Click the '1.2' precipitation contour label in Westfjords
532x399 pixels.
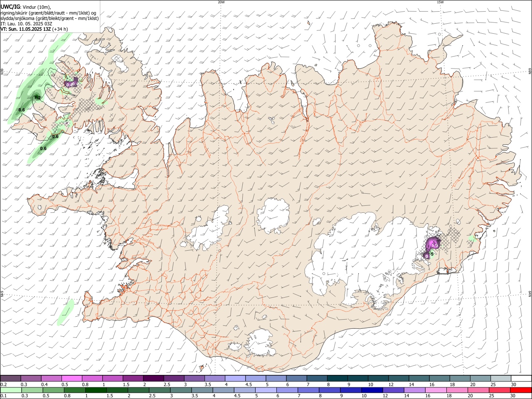tap(37, 98)
